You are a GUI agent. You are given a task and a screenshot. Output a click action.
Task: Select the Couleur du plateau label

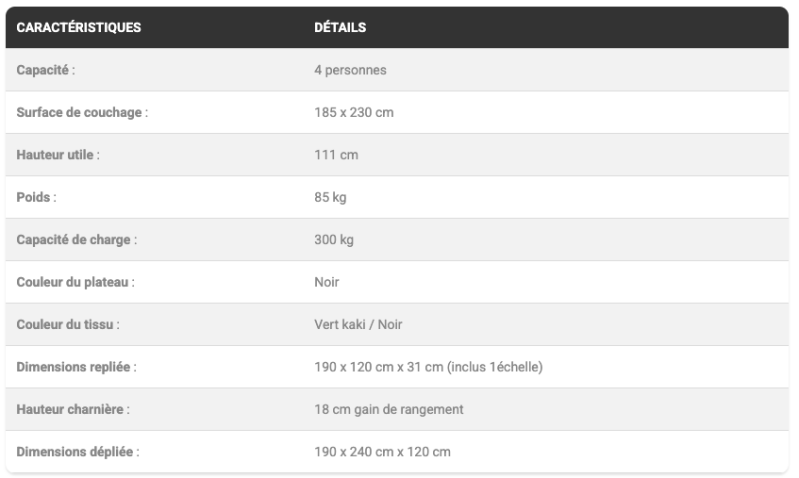[75, 282]
